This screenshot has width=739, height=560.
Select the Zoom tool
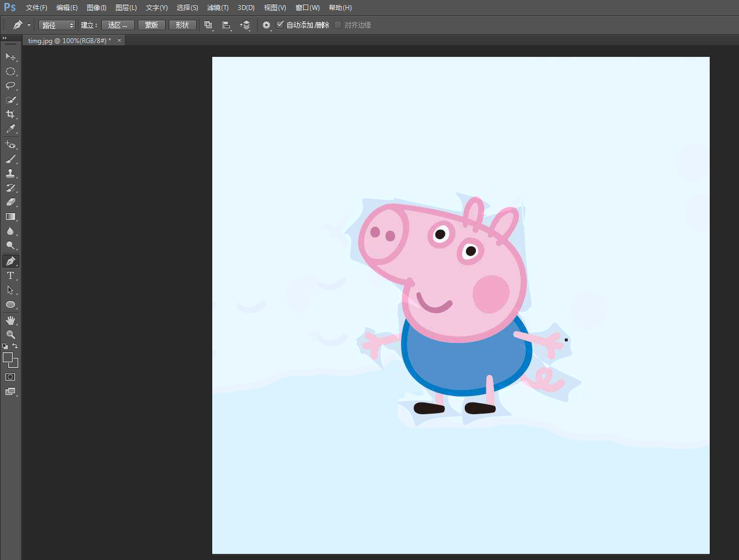(11, 335)
